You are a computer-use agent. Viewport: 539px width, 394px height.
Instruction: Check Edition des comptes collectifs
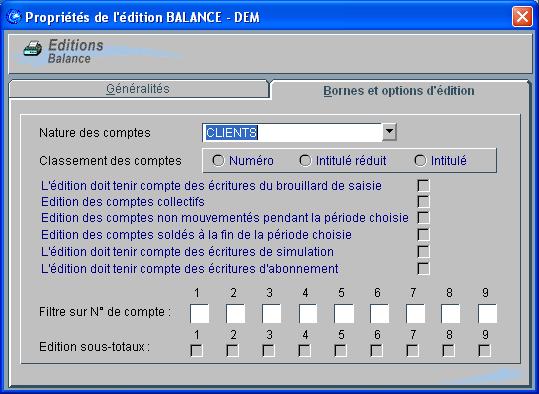[x=423, y=201]
